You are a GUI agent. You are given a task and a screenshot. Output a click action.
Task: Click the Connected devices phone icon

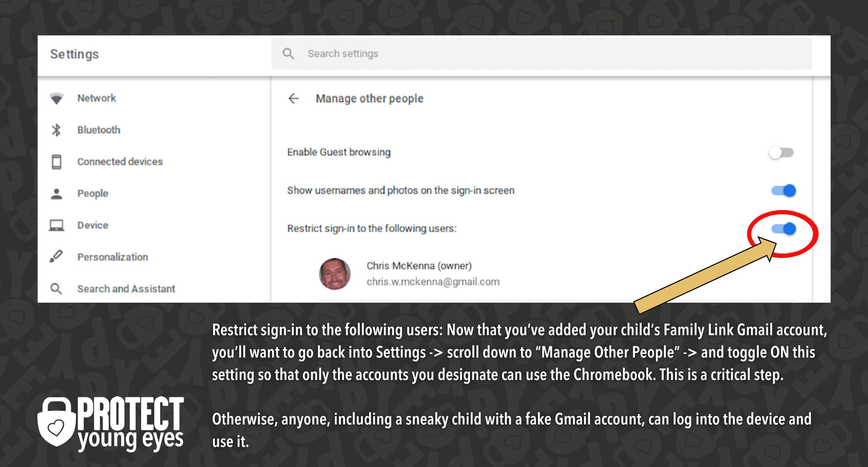[x=56, y=162]
